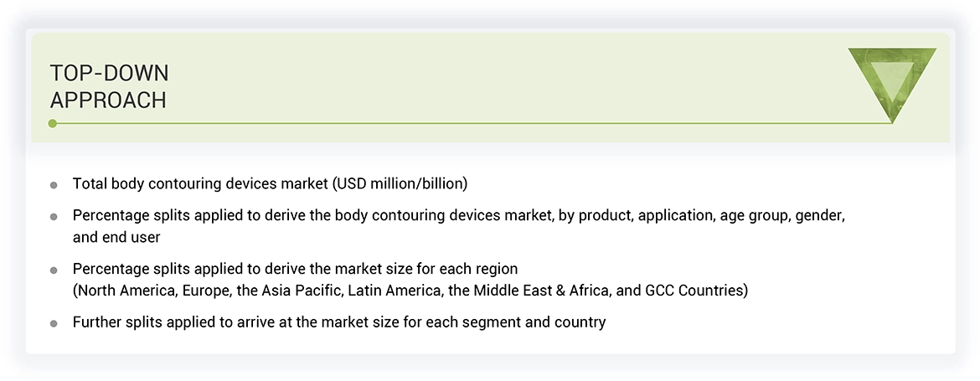Click bullet beside "Further splits applied" line
The image size is (980, 381).
coord(54,322)
